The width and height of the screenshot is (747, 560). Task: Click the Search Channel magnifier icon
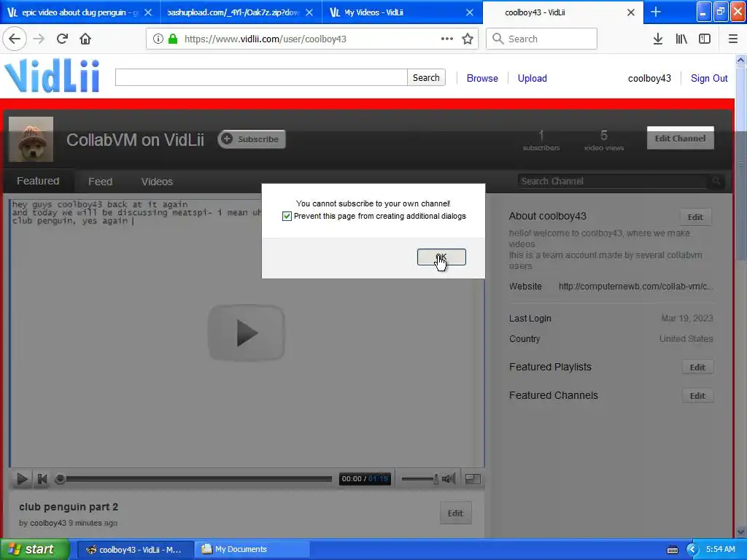click(x=716, y=181)
